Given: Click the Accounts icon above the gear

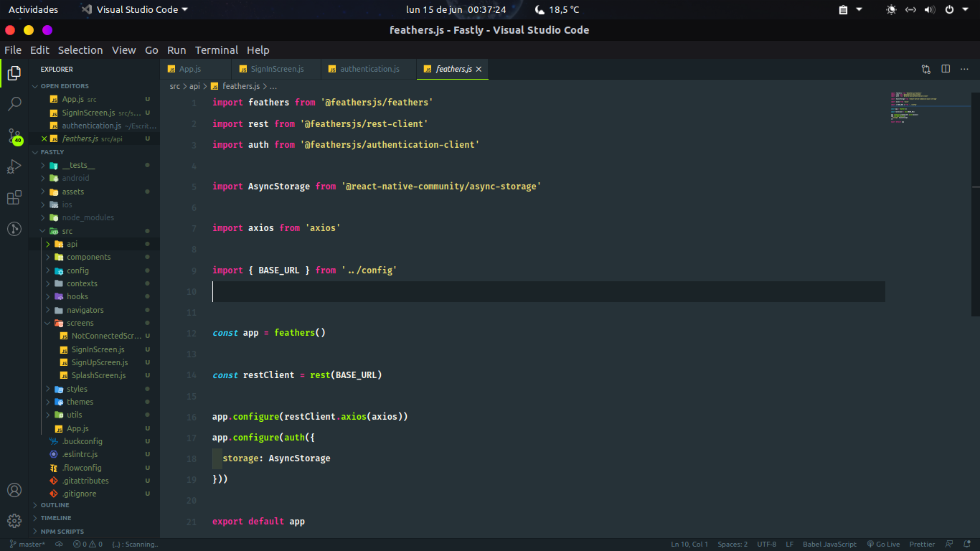Looking at the screenshot, I should (14, 490).
